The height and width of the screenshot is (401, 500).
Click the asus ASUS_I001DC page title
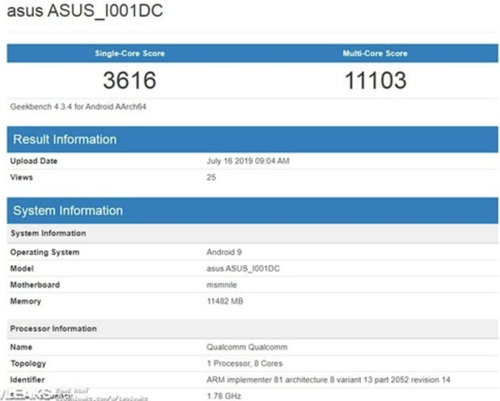coord(85,11)
